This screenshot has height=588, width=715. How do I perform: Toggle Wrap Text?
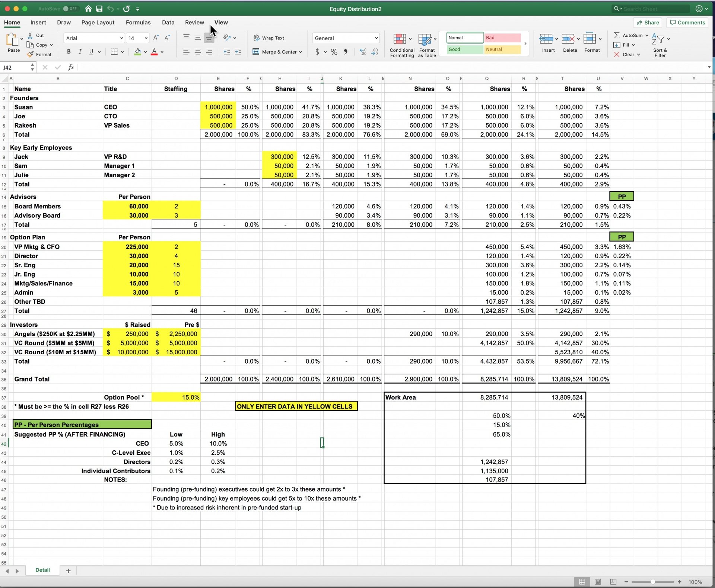269,38
